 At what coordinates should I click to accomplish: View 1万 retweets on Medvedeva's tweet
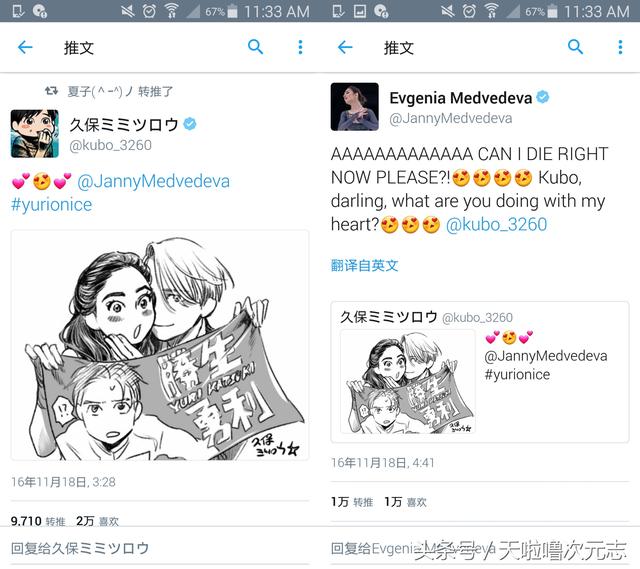[x=352, y=502]
